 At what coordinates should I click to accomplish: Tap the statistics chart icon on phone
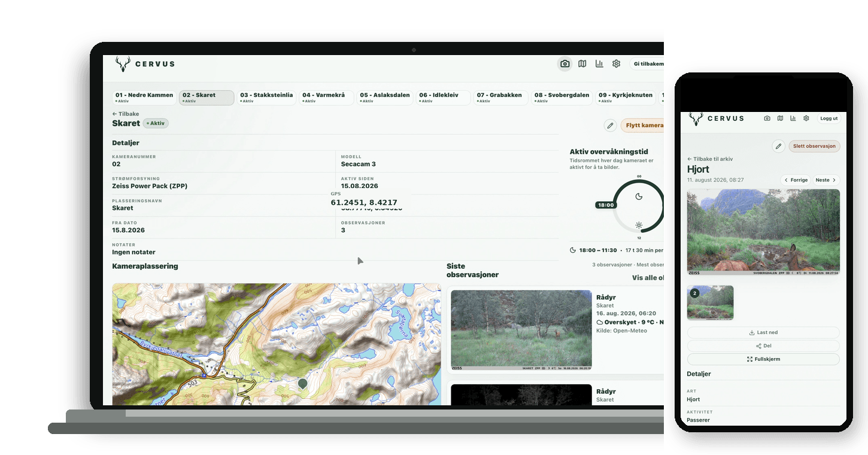[793, 119]
